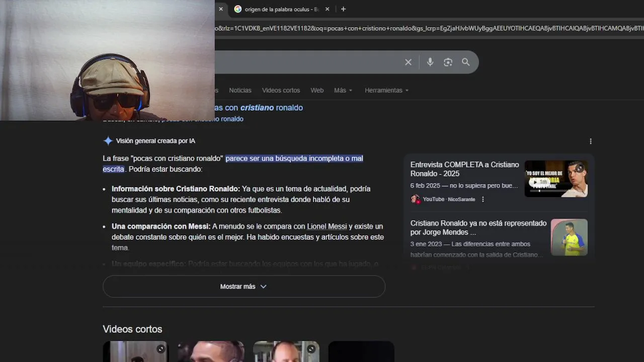Click the 'YouTube · NicoSarante' source label
Viewport: 644px width, 362px height.
click(449, 200)
